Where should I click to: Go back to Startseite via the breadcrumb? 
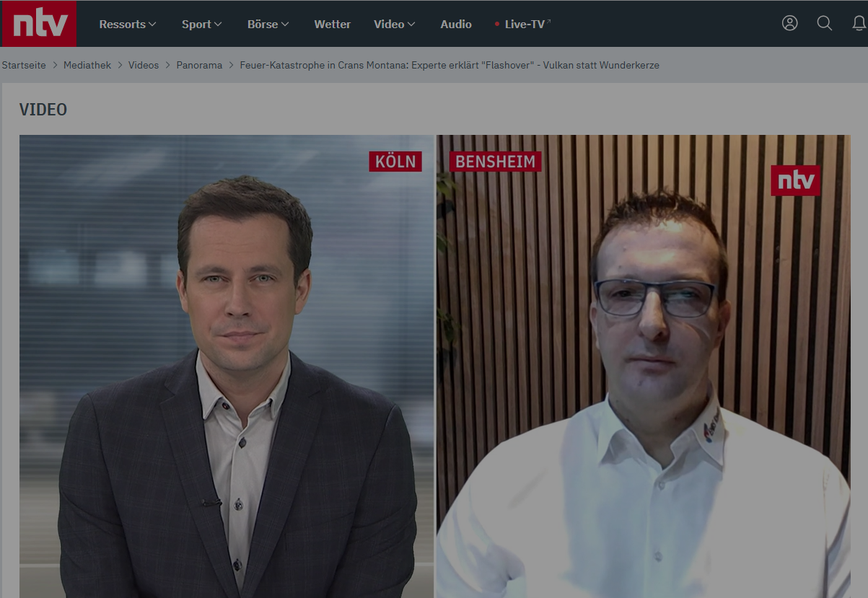tap(24, 65)
